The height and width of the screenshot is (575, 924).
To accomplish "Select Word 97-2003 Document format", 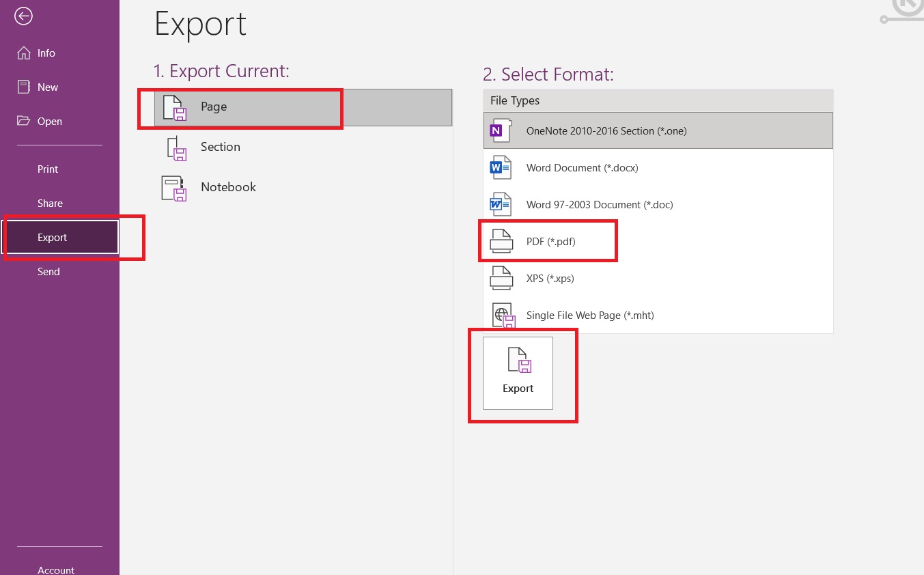I will pyautogui.click(x=600, y=204).
